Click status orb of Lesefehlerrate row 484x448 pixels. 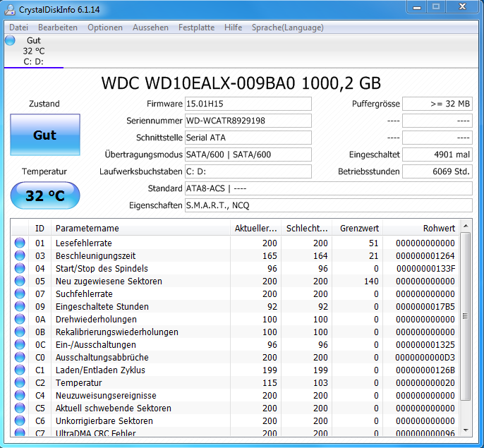click(20, 243)
